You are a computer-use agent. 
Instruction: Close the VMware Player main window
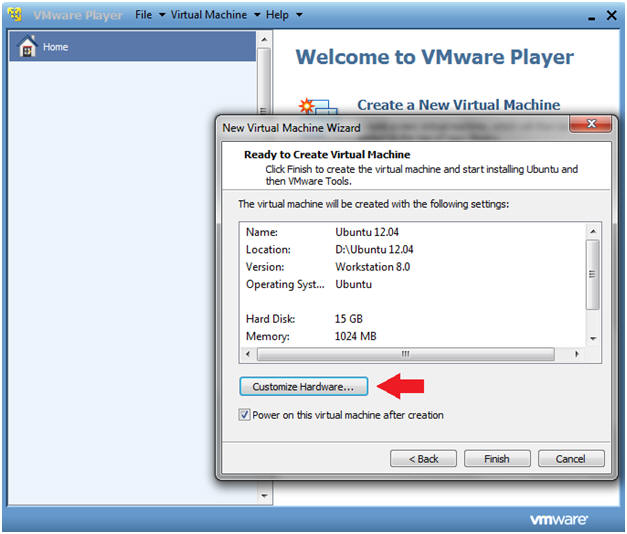[x=611, y=16]
